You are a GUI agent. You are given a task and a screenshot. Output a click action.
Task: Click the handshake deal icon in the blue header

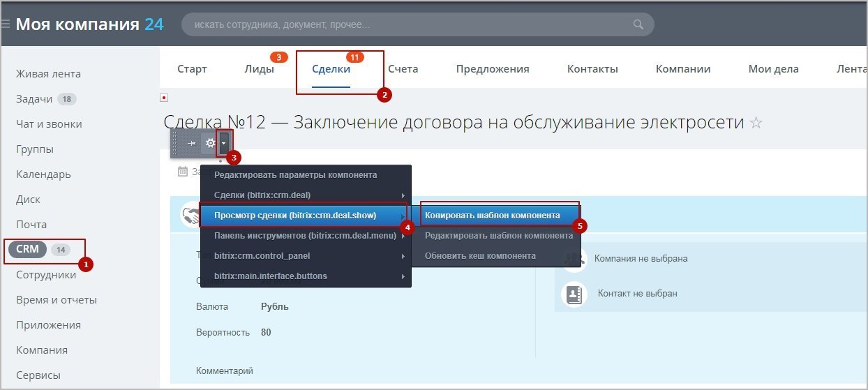(190, 215)
